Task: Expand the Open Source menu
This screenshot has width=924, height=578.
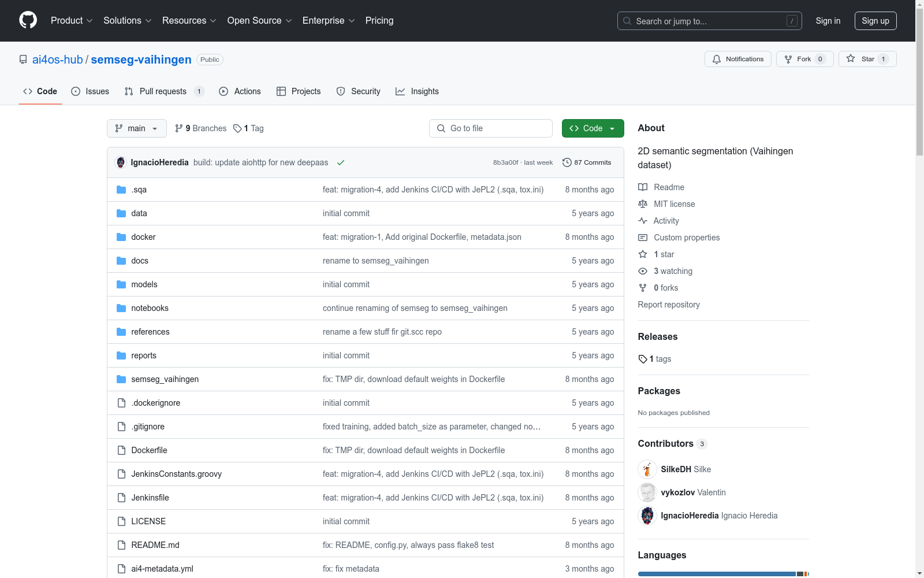Action: 260,21
